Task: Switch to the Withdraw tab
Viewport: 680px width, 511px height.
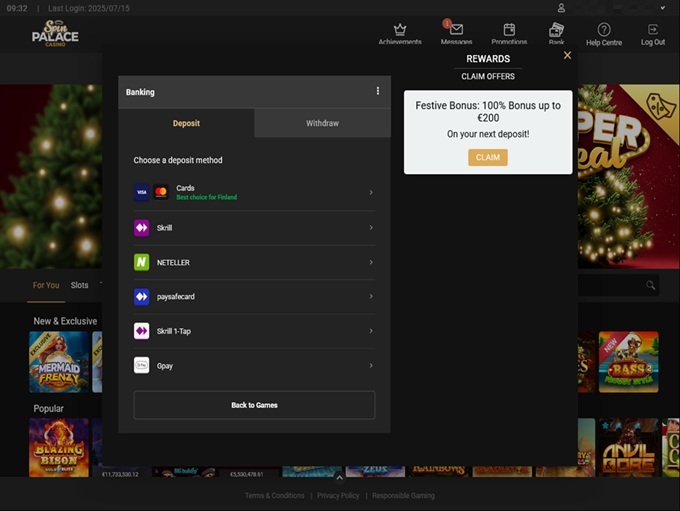Action: pyautogui.click(x=322, y=123)
